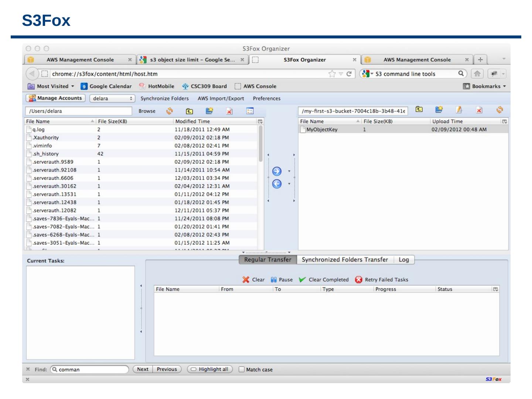This screenshot has width=532, height=399.
Task: Open the Most Visited bookmarks dropdown
Action: point(51,86)
